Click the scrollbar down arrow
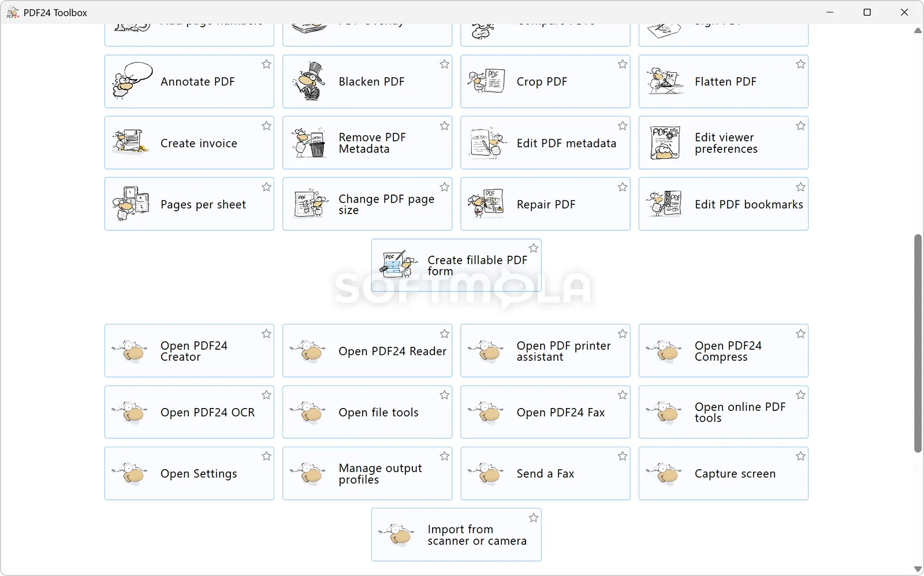 click(x=918, y=569)
